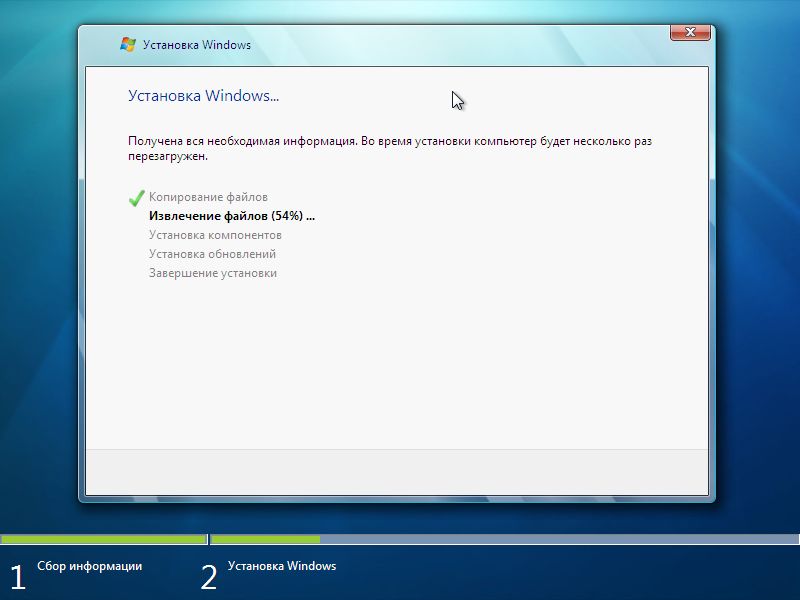Click the bottom Установка Windows stage label
Image resolution: width=800 pixels, height=600 pixels.
point(282,566)
